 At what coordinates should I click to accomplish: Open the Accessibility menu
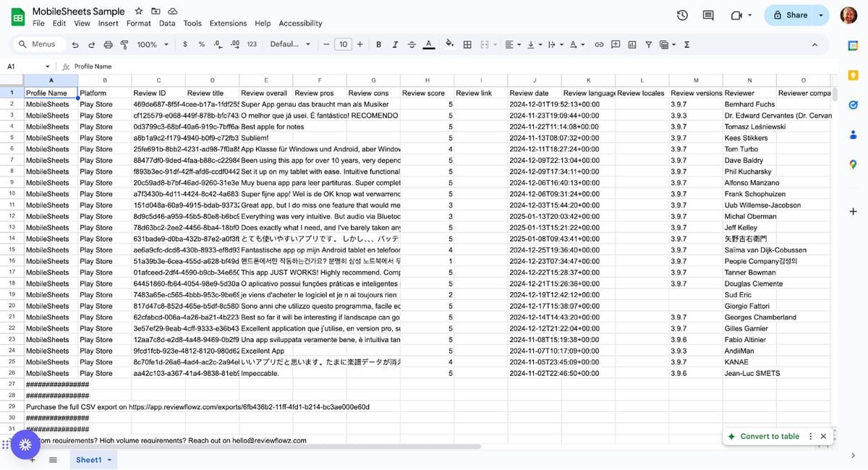300,23
